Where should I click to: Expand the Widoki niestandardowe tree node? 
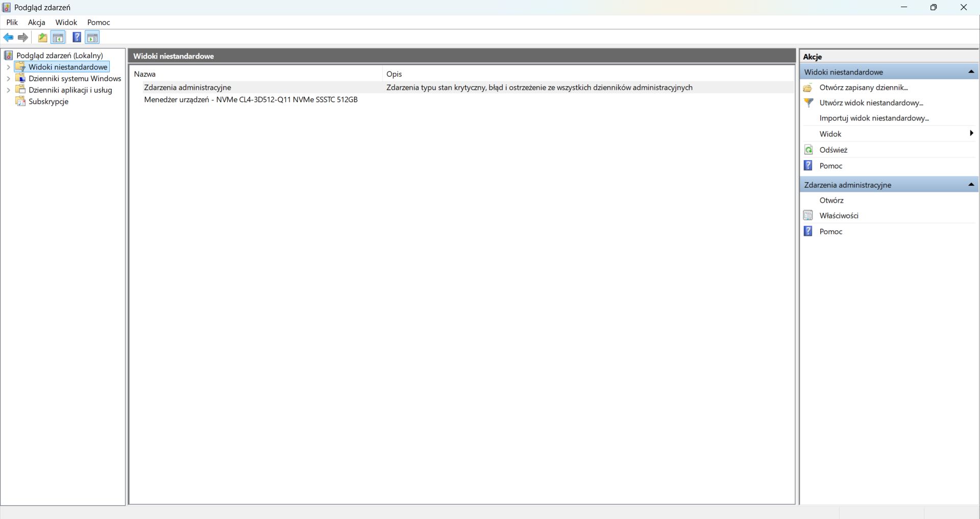(8, 67)
